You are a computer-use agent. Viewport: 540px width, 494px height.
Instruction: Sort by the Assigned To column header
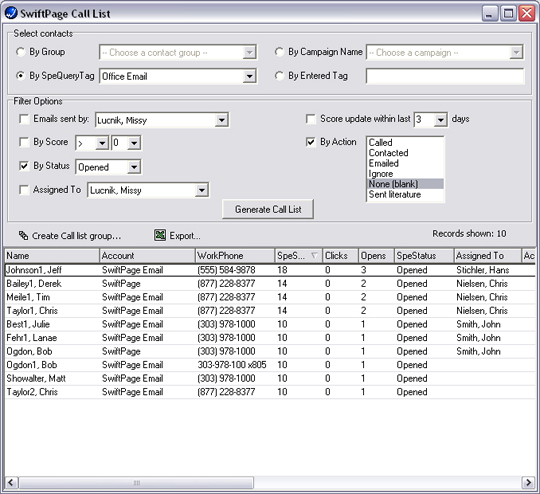point(487,256)
